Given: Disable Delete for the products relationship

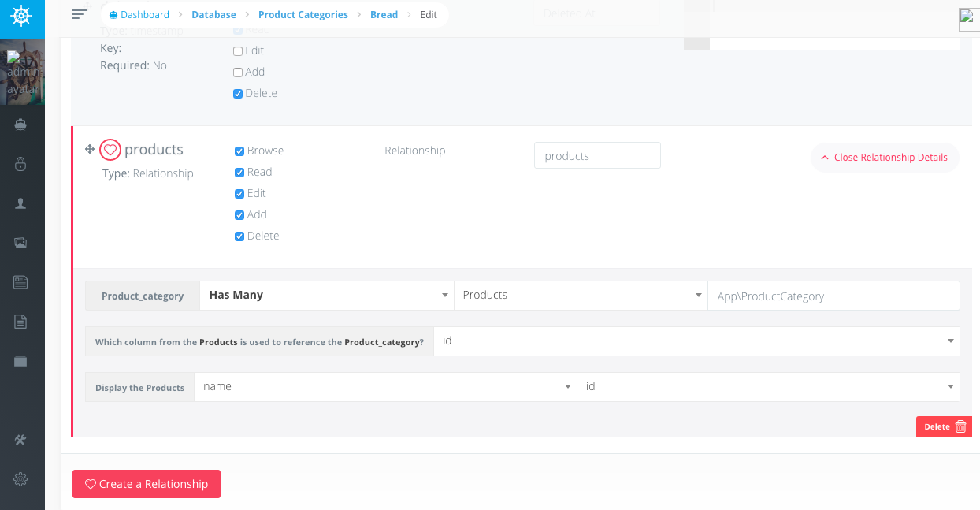Looking at the screenshot, I should [x=239, y=236].
